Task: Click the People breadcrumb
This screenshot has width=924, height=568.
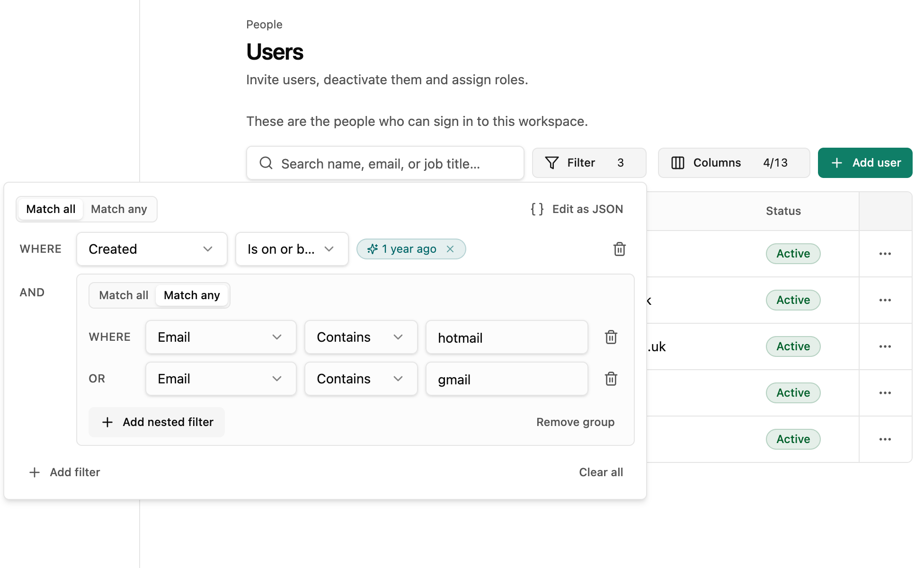Action: tap(264, 25)
